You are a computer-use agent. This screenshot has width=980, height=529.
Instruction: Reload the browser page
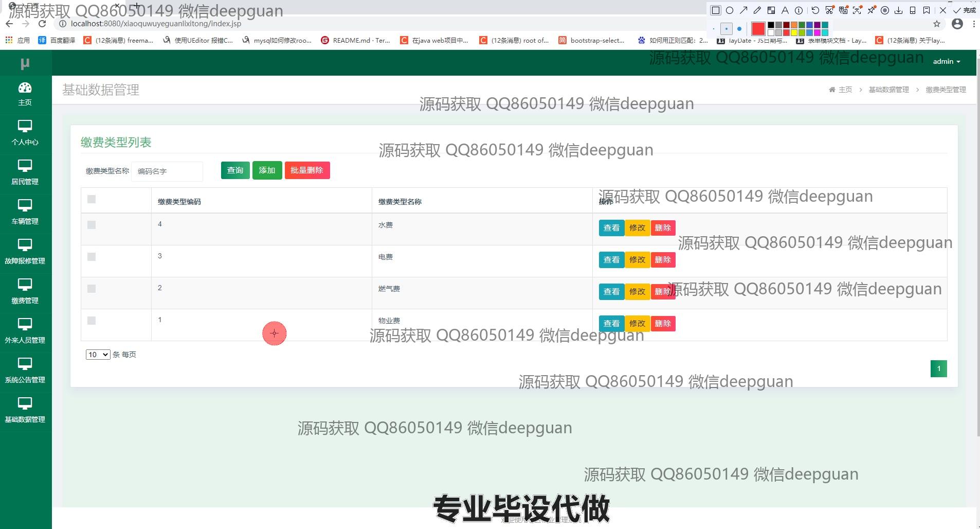point(42,24)
